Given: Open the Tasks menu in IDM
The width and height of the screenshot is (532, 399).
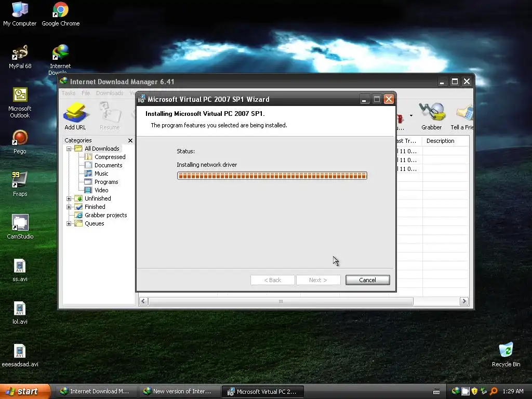Looking at the screenshot, I should (x=69, y=93).
